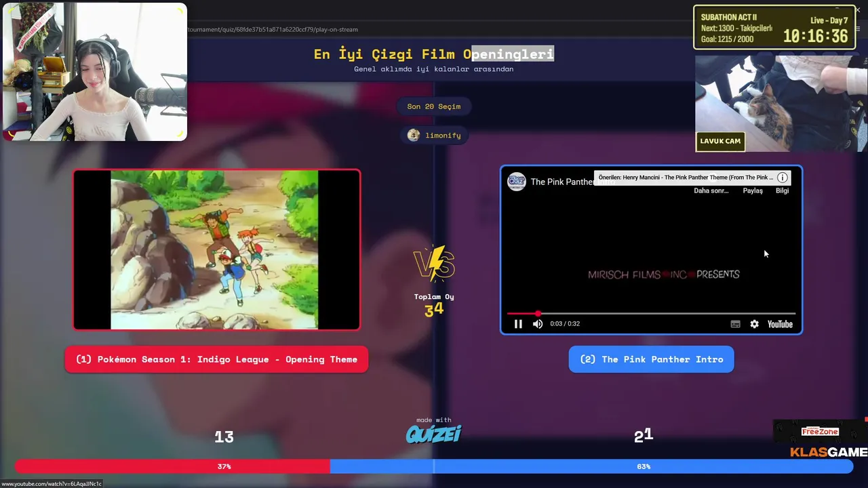Viewport: 868px width, 488px height.
Task: Click the blue 63% vote bar
Action: (591, 466)
